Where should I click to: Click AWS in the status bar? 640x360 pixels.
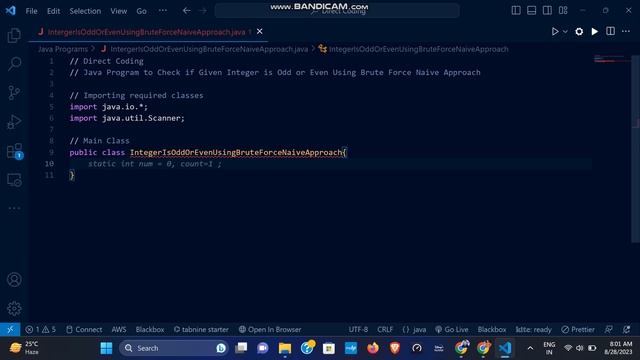[119, 329]
